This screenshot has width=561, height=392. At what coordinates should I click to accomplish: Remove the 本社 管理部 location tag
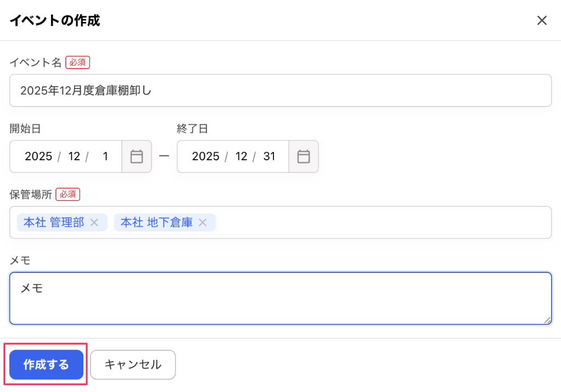point(94,222)
